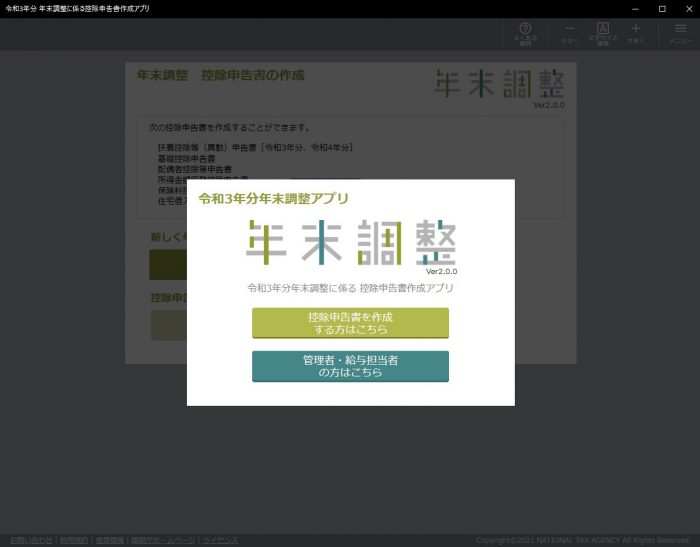700x547 pixels.
Task: Click the 配偶者控除等申告書 line in background list
Action: pyautogui.click(x=195, y=169)
